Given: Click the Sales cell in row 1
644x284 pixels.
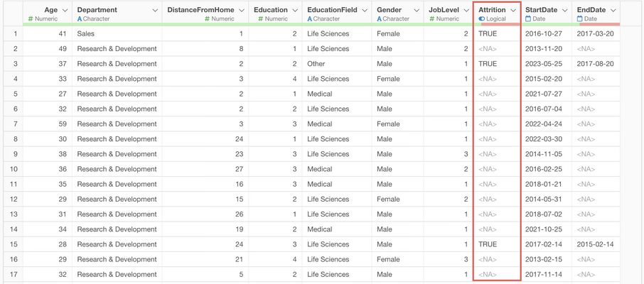Looking at the screenshot, I should [x=85, y=34].
